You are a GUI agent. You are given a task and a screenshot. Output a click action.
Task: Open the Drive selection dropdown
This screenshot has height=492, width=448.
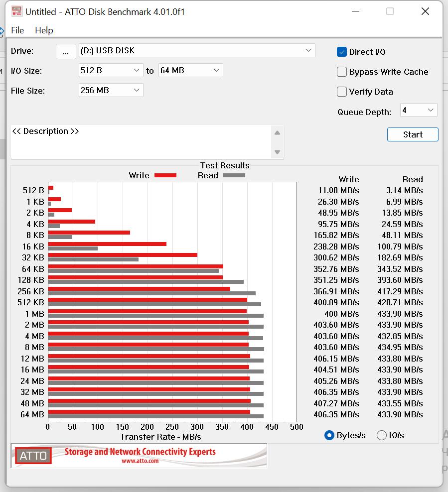[197, 50]
